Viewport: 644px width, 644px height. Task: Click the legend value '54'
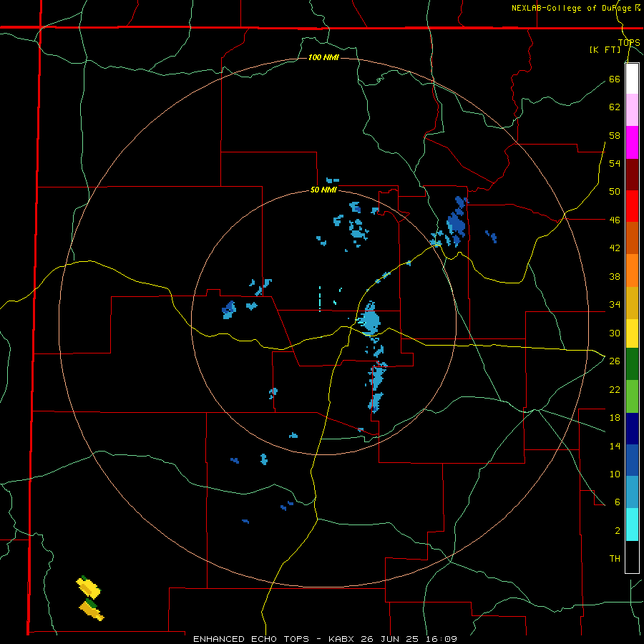pyautogui.click(x=615, y=163)
